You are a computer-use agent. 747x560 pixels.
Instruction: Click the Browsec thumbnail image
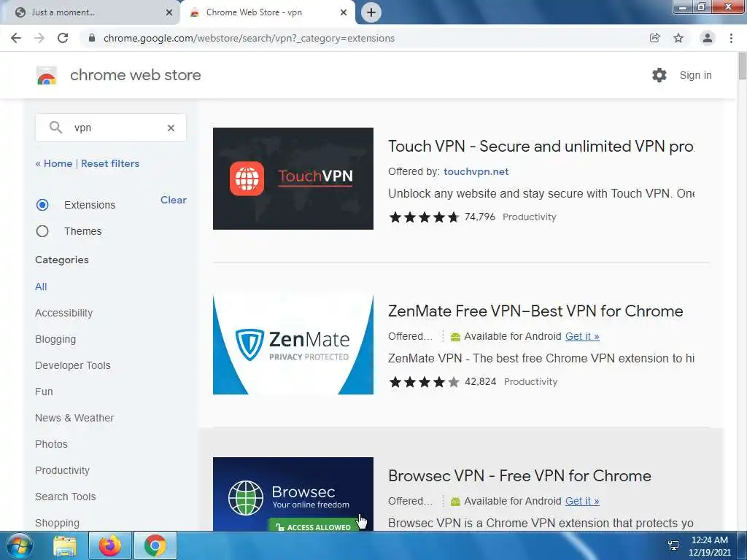(293, 494)
